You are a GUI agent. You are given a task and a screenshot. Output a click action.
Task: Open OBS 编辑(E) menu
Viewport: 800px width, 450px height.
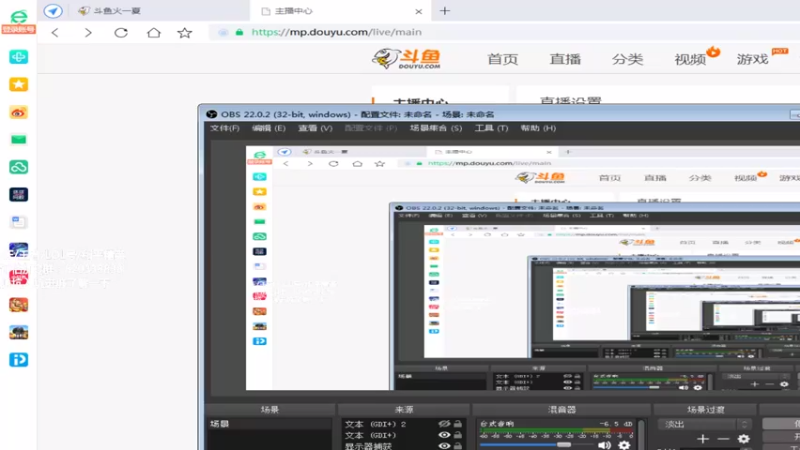point(268,128)
